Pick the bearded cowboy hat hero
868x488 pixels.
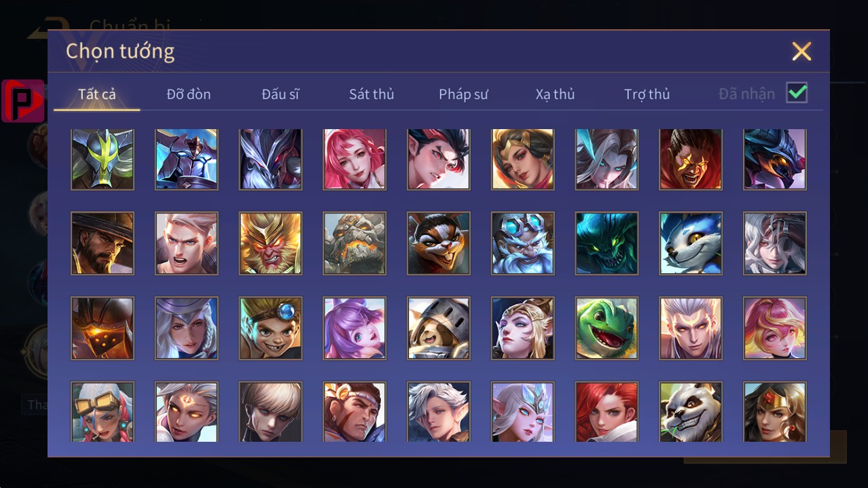[x=103, y=243]
